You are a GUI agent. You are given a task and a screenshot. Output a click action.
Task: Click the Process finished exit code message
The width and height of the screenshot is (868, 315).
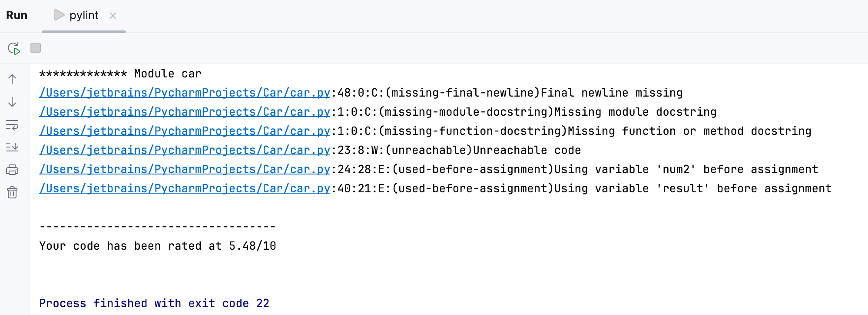tap(154, 303)
